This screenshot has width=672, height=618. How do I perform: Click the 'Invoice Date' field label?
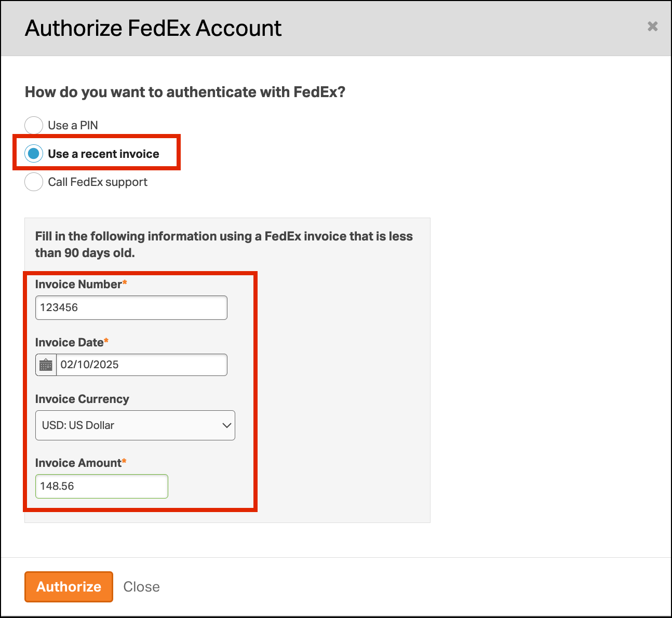pos(70,342)
